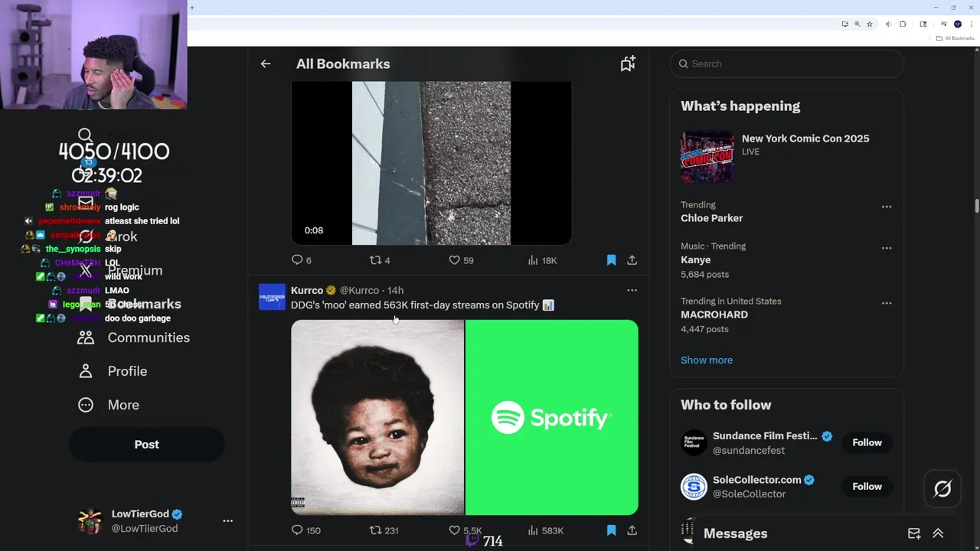The image size is (980, 551).
Task: Open more options for MACROHARD trend
Action: click(886, 303)
